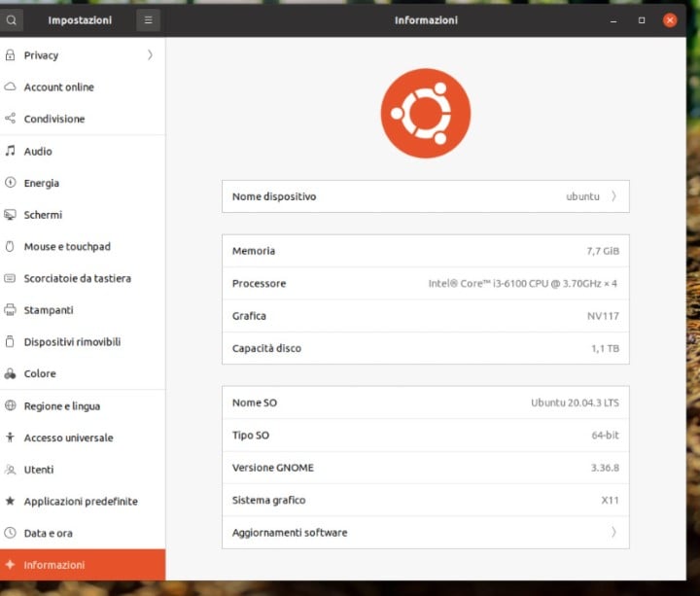Click the Energia power icon
The width and height of the screenshot is (700, 596).
tap(10, 183)
